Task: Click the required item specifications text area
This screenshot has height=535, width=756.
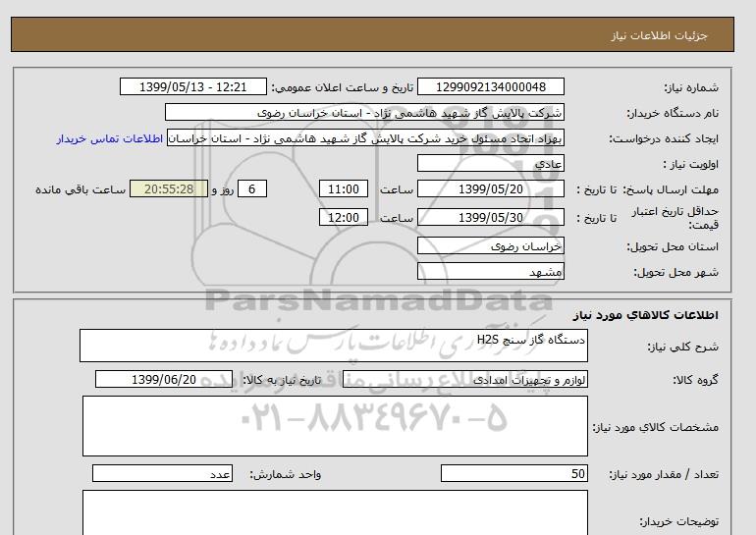Action: pos(335,426)
